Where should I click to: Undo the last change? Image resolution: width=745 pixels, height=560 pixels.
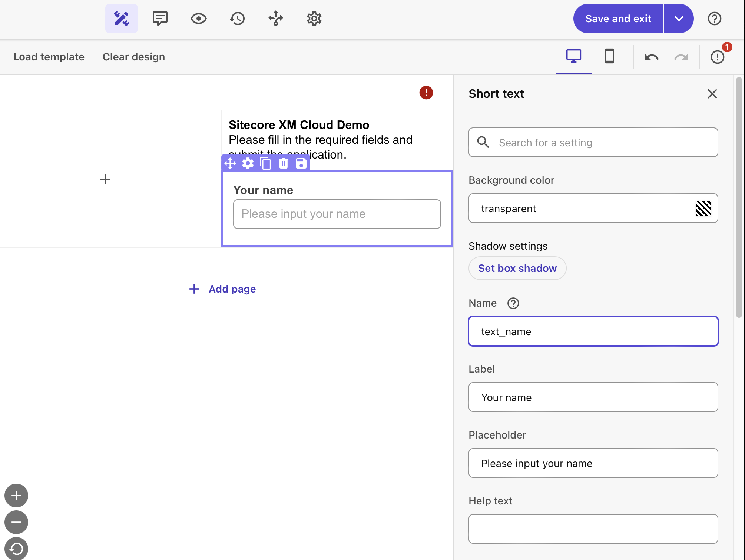[651, 57]
